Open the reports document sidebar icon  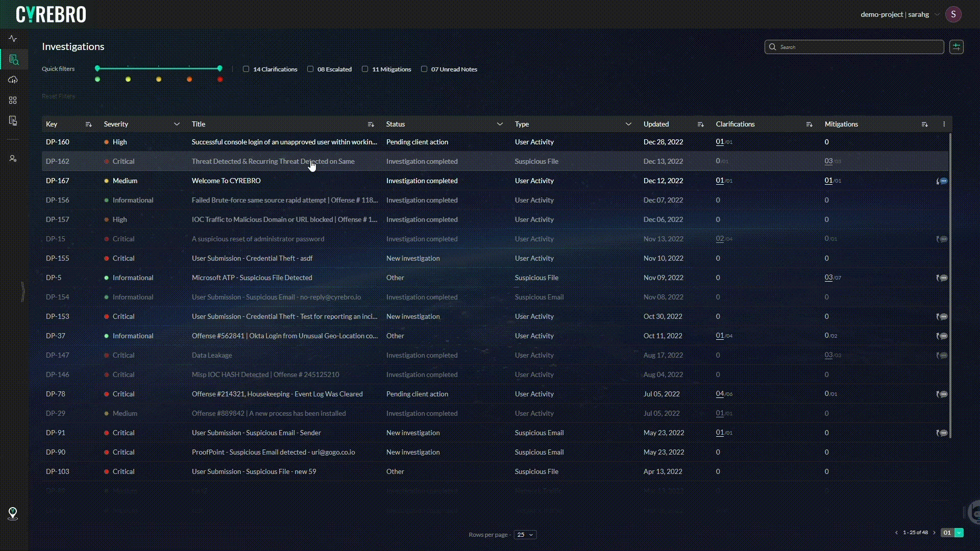point(13,120)
